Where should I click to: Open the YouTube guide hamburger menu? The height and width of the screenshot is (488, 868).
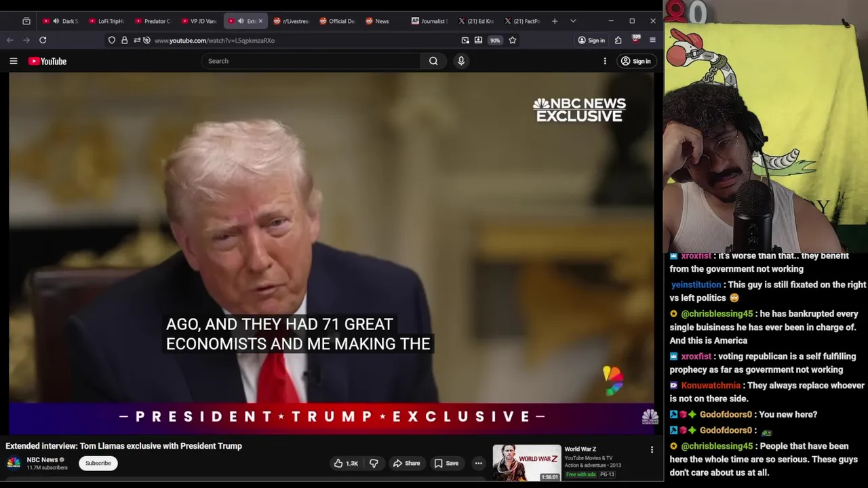click(x=14, y=61)
